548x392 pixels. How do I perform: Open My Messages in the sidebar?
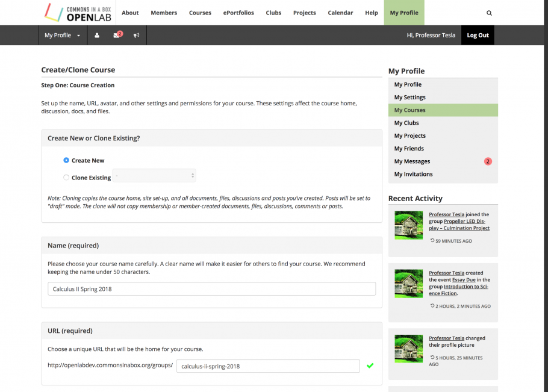[x=443, y=161]
